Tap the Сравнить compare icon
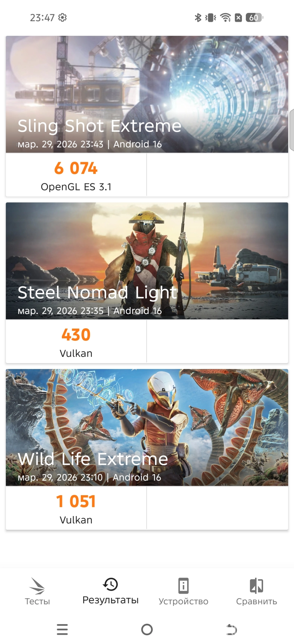 point(256,585)
